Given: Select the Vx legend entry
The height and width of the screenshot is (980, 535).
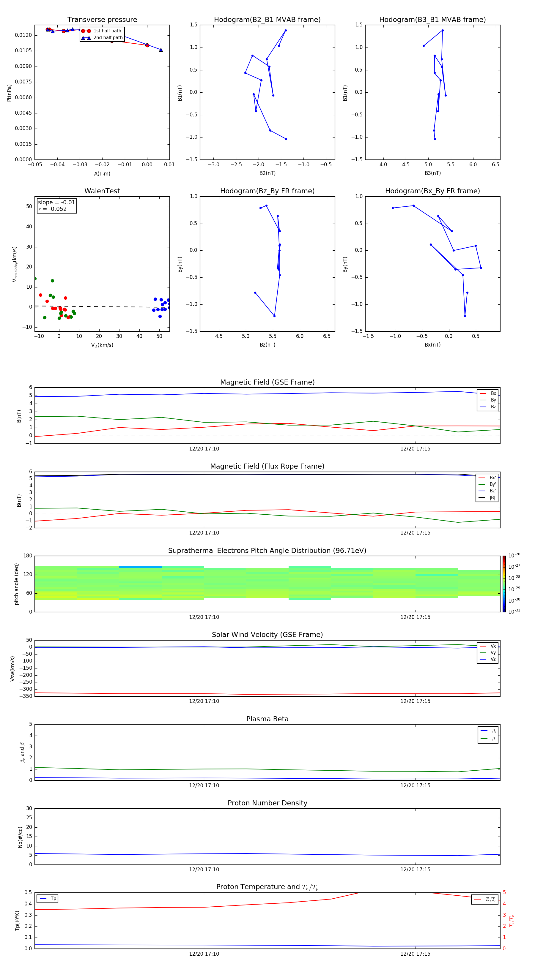Looking at the screenshot, I should coord(488,646).
